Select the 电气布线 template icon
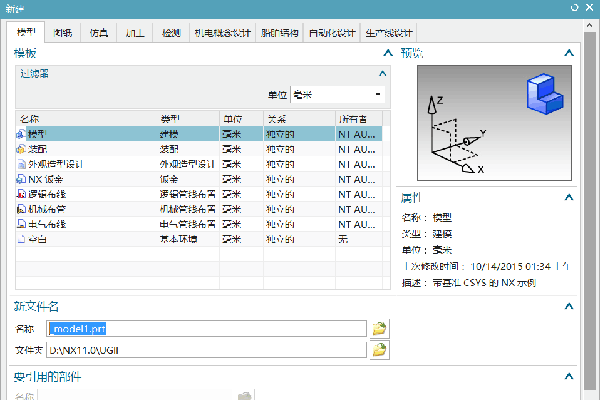 21,224
